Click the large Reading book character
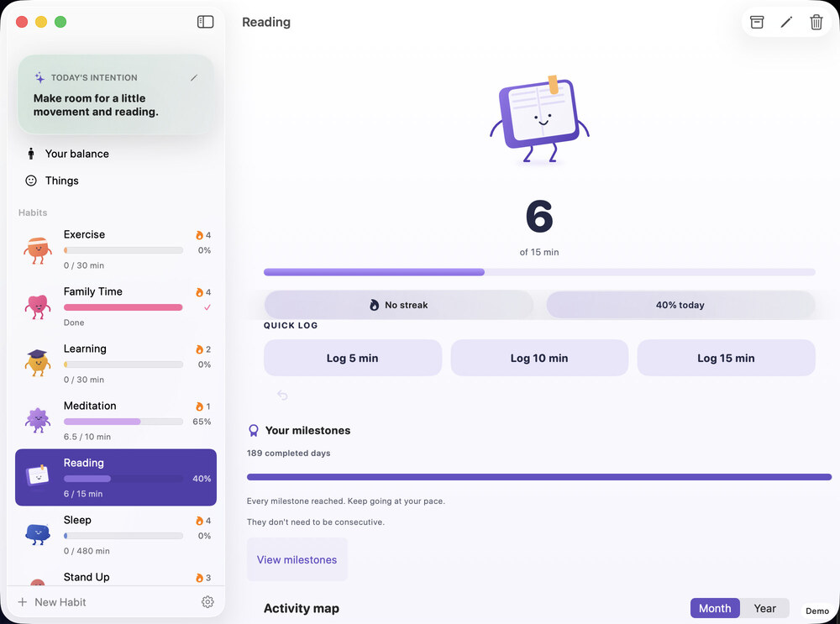 point(539,119)
